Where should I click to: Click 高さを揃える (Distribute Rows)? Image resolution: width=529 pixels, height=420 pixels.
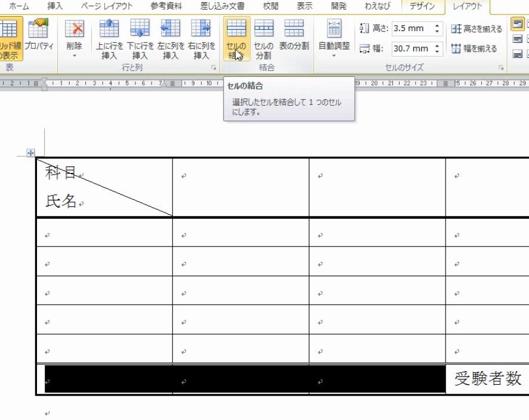coord(476,29)
